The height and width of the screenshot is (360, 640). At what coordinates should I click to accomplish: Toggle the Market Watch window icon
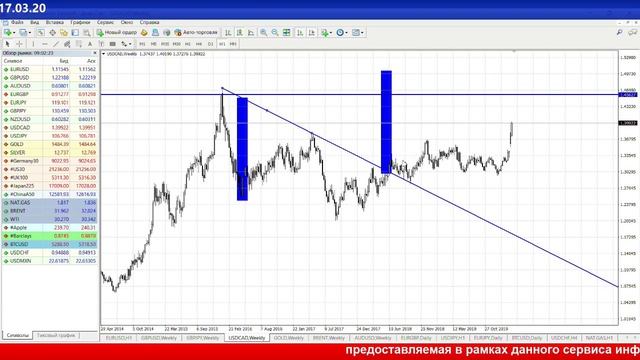coord(41,32)
